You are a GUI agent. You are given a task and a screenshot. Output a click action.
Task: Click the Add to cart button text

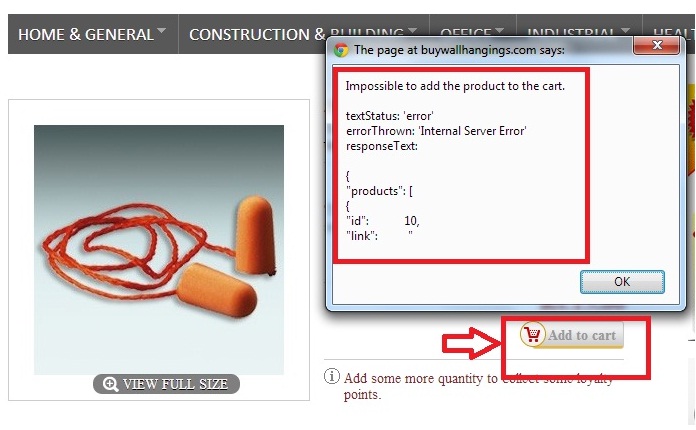(x=582, y=335)
